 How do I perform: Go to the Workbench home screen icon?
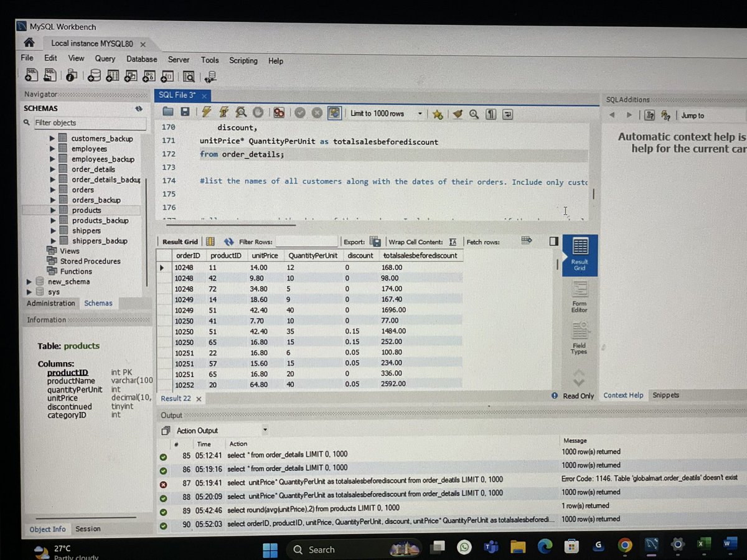29,42
